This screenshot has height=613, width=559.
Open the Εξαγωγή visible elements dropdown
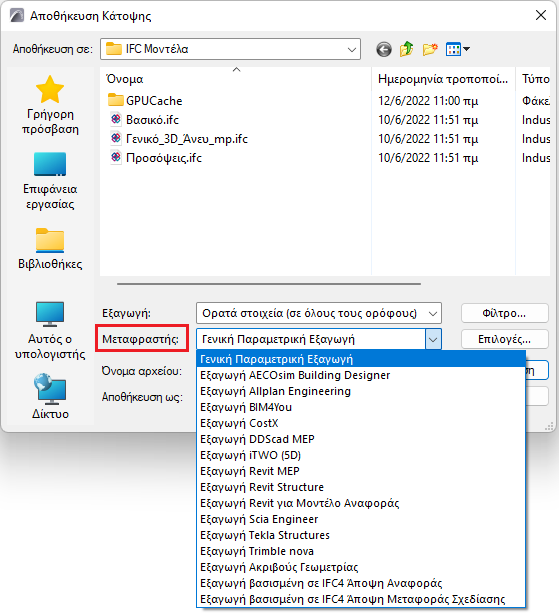point(319,313)
